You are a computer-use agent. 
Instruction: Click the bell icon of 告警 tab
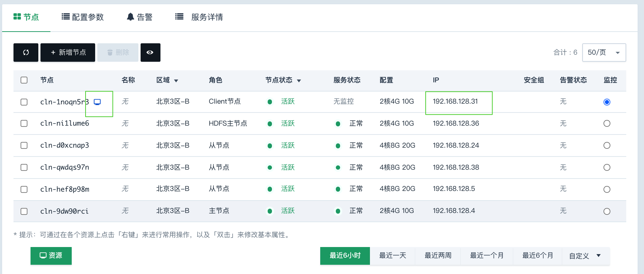click(x=131, y=17)
